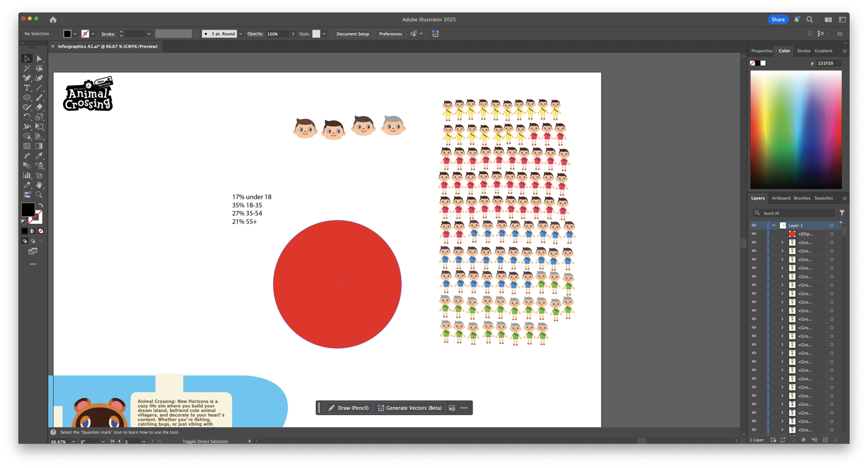This screenshot has height=468, width=868.
Task: Open the Brushes panel tab
Action: pyautogui.click(x=802, y=198)
